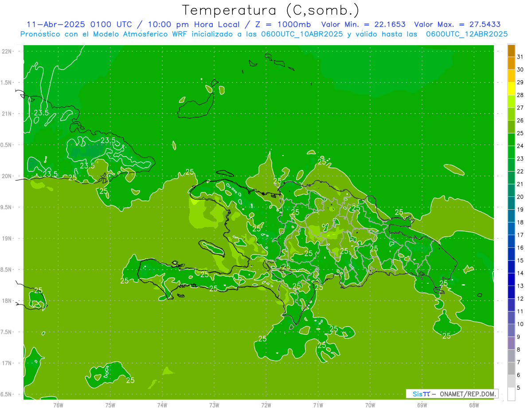Click the 70W longitude label
This screenshot has width=532, height=411.
point(370,405)
